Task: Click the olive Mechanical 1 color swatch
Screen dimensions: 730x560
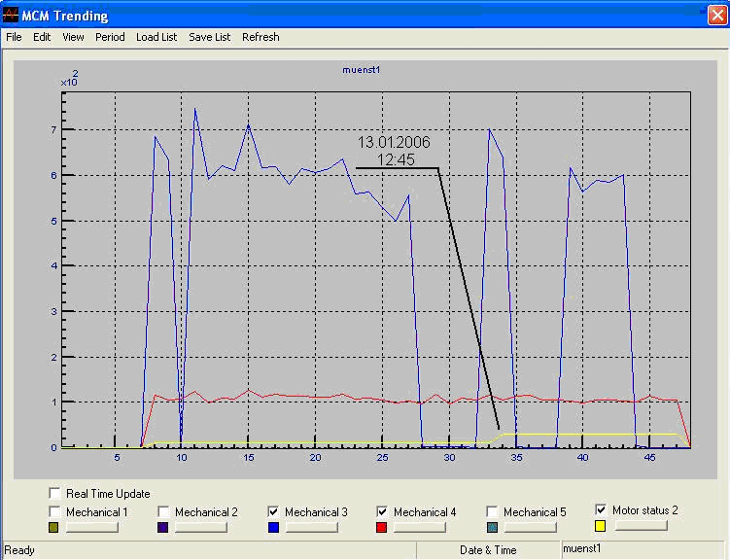Action: 54,527
